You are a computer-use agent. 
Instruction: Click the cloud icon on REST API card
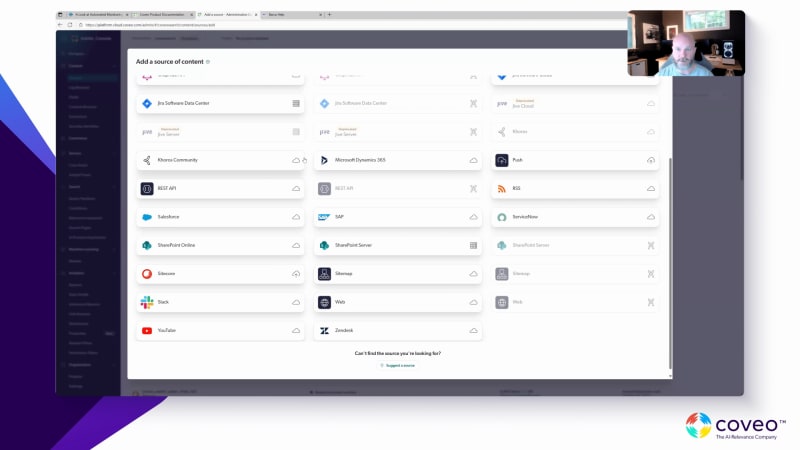pos(296,188)
